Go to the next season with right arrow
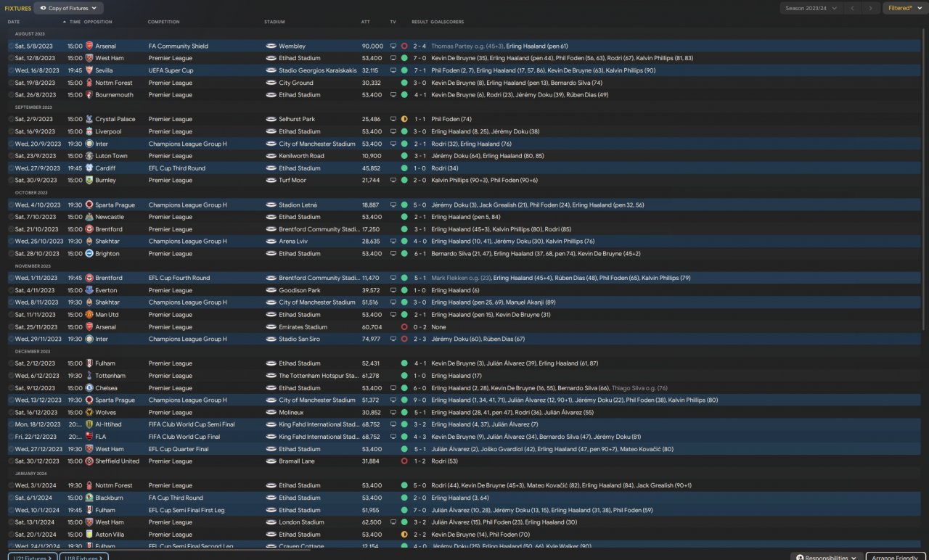Viewport: 929px width, 560px height. (x=870, y=8)
